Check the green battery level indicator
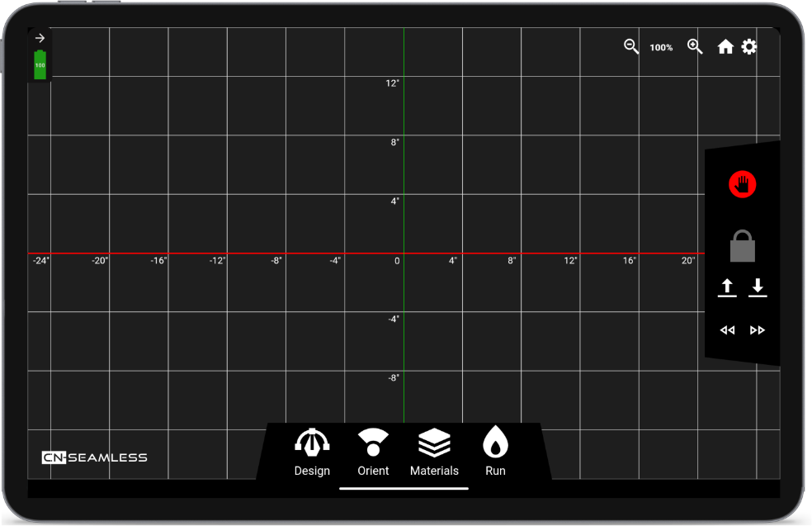Image resolution: width=812 pixels, height=526 pixels. coord(40,64)
